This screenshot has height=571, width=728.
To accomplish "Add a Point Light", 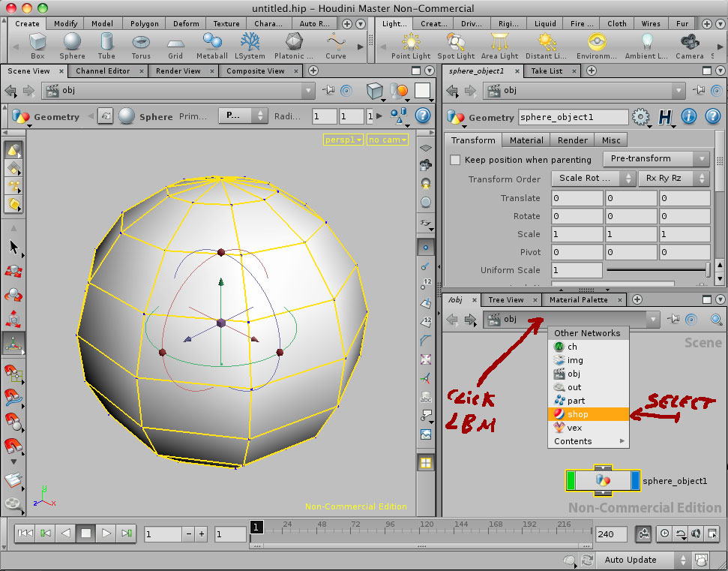I will click(x=411, y=46).
